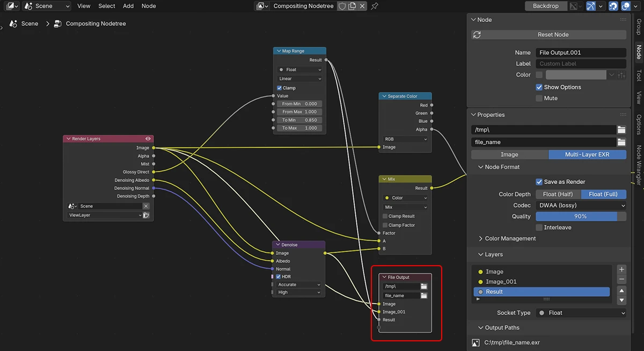Enable custom node Color checkbox

[x=539, y=75]
